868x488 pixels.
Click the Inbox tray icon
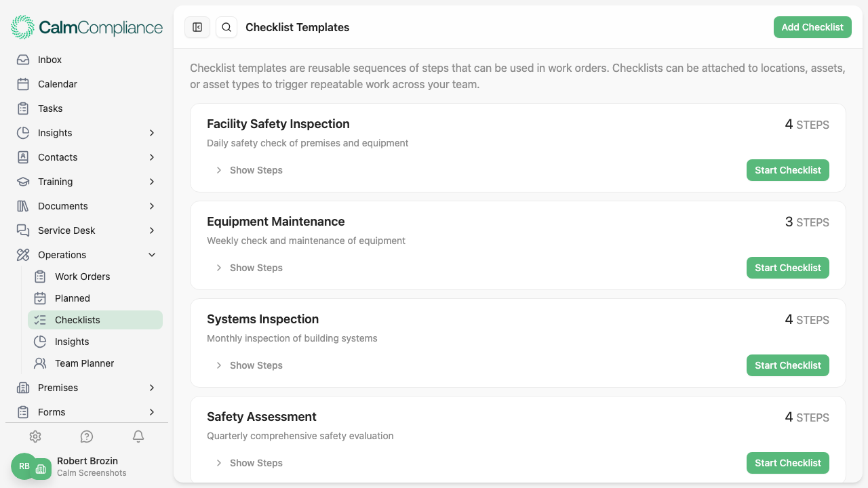[23, 60]
